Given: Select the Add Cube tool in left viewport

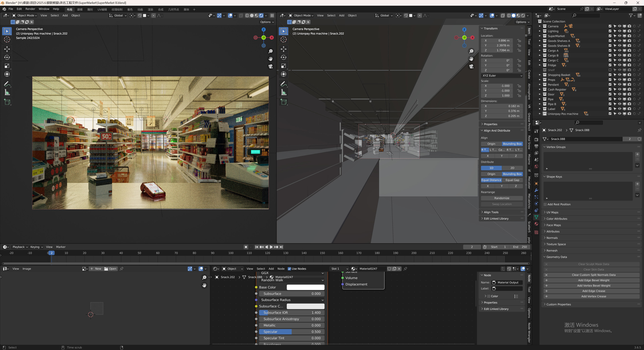Looking at the screenshot, I should coord(7,102).
